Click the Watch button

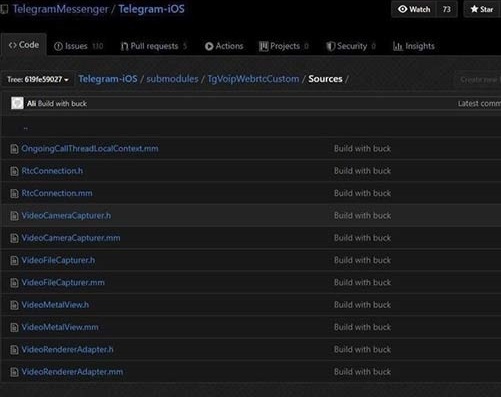[x=414, y=9]
